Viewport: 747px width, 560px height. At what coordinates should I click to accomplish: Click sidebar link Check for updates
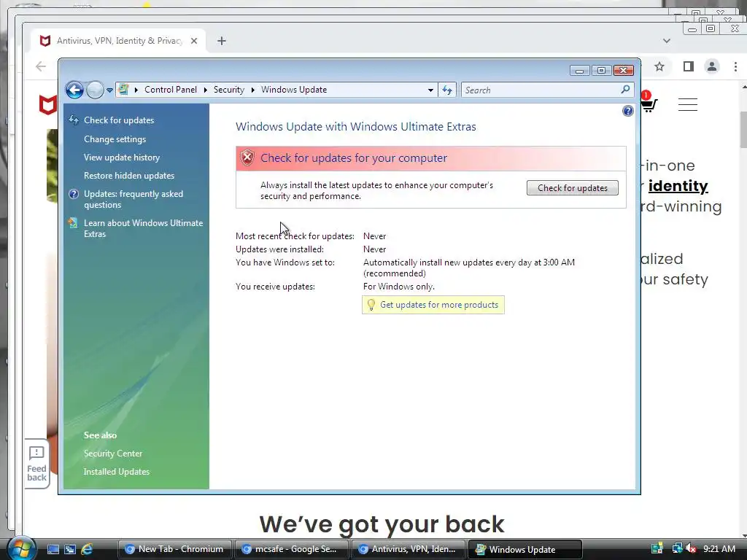(119, 120)
